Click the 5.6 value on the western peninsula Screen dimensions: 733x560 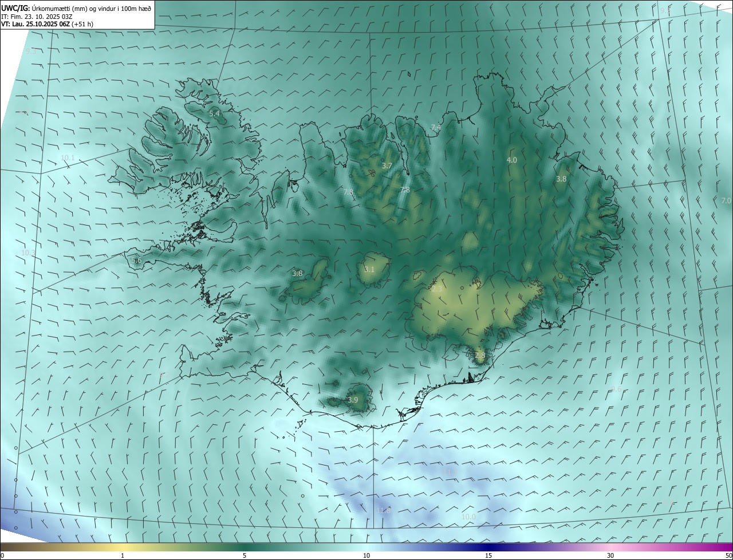(x=136, y=261)
